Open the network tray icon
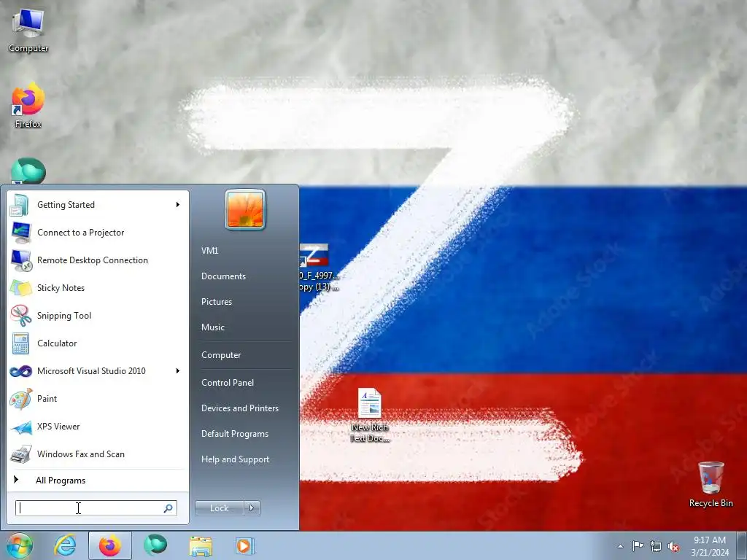This screenshot has height=560, width=747. (656, 546)
